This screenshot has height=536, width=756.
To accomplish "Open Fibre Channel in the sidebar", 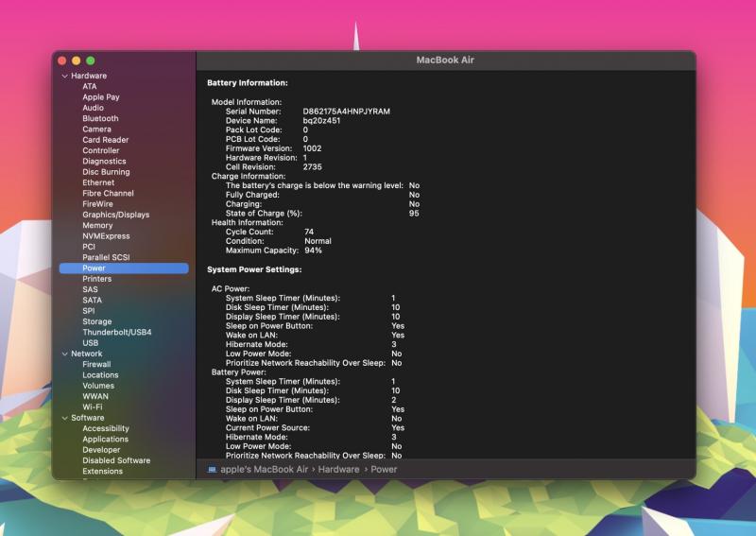I will tap(108, 193).
